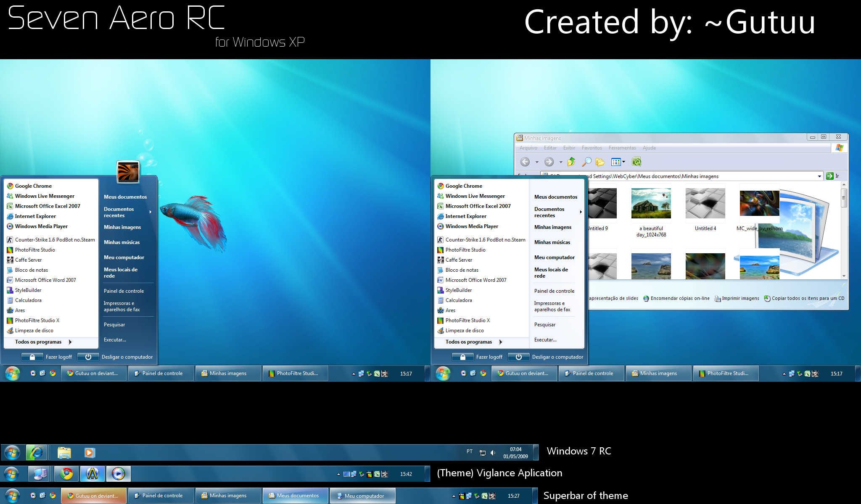The width and height of the screenshot is (861, 504).
Task: Open Google Chrome on the Viglance taskbar
Action: click(x=66, y=474)
